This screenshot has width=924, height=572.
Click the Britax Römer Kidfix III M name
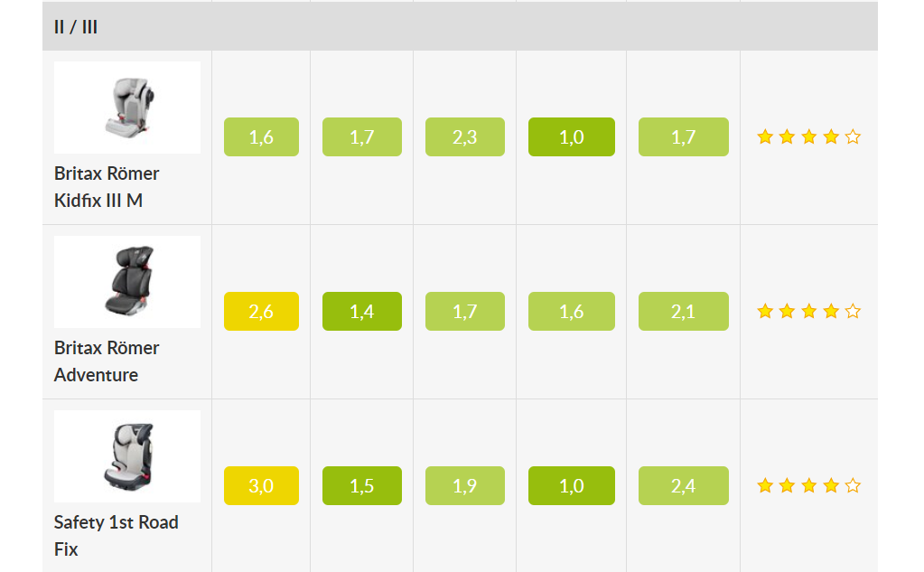click(x=107, y=187)
